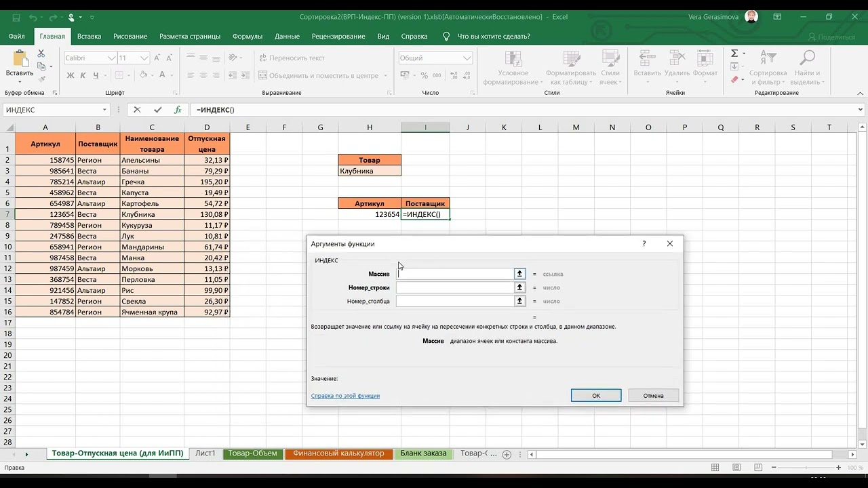The height and width of the screenshot is (488, 868).
Task: Click Поделиться share button
Action: point(831,37)
